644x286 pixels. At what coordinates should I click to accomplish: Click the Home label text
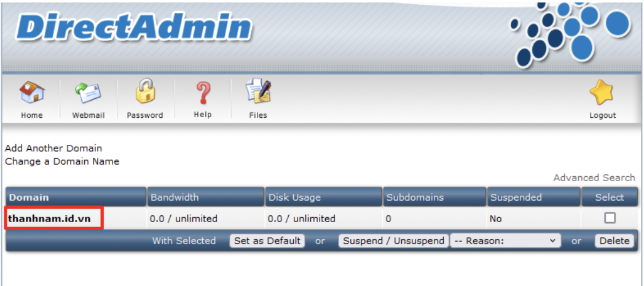click(32, 115)
